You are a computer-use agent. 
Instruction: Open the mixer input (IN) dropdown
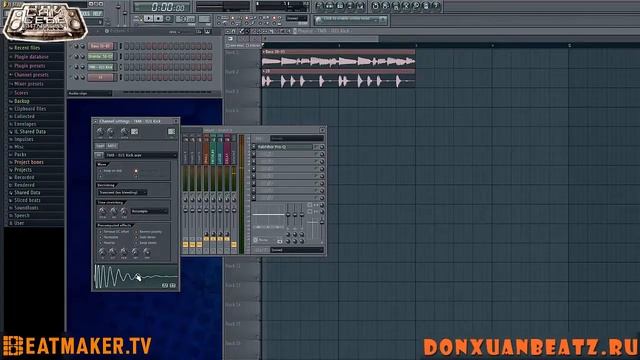[297, 138]
